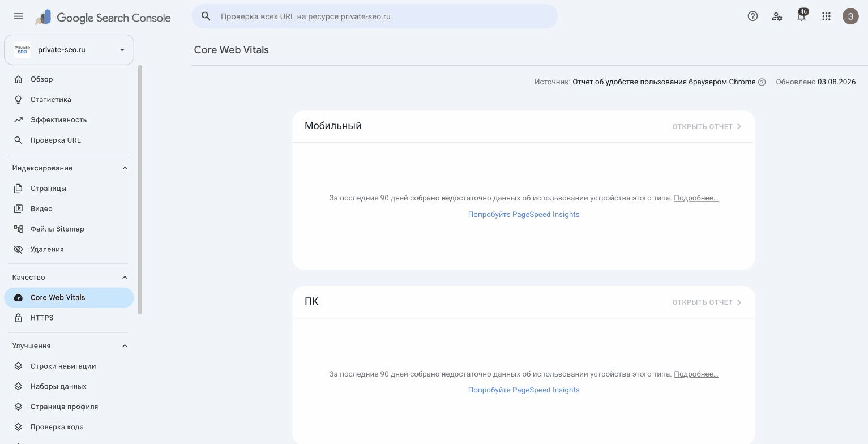Try PageSpeed Insights in ПК card
The height and width of the screenshot is (444, 868).
click(524, 390)
